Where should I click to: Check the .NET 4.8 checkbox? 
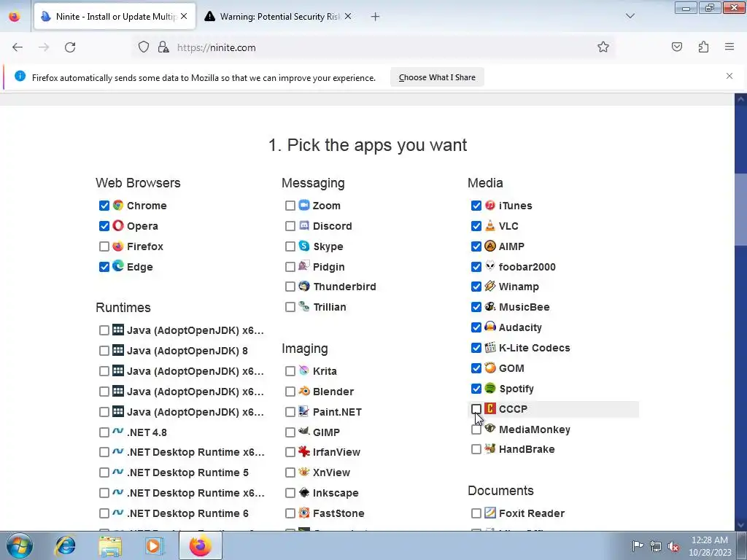coord(104,432)
